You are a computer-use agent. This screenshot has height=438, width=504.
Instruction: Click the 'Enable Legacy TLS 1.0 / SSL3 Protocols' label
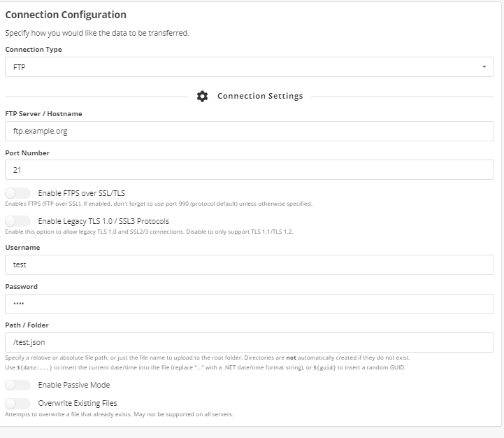pos(103,221)
